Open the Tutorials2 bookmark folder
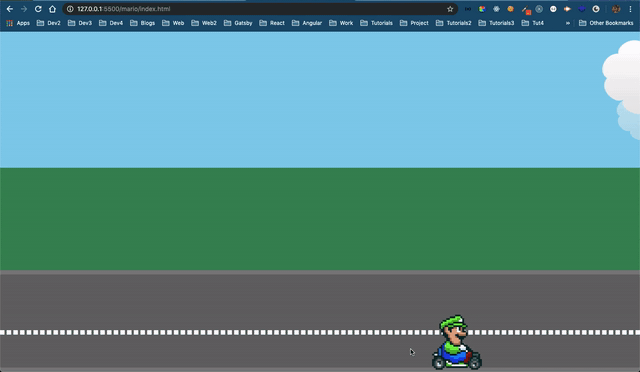This screenshot has height=372, width=640. pos(453,23)
